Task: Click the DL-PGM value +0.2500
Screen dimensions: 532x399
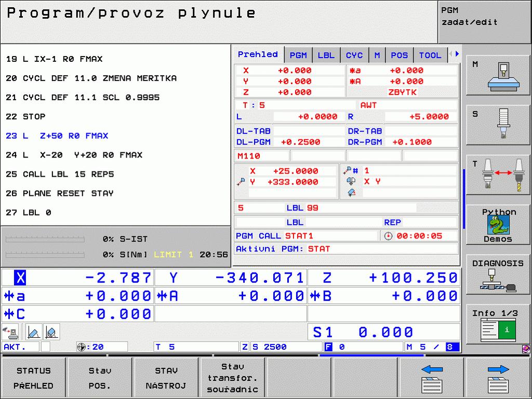Action: [301, 142]
